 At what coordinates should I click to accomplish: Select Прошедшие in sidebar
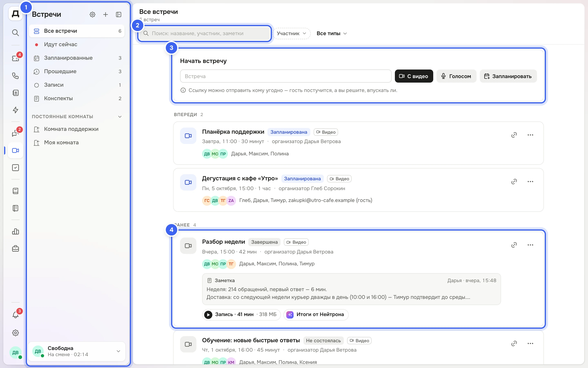coord(77,71)
